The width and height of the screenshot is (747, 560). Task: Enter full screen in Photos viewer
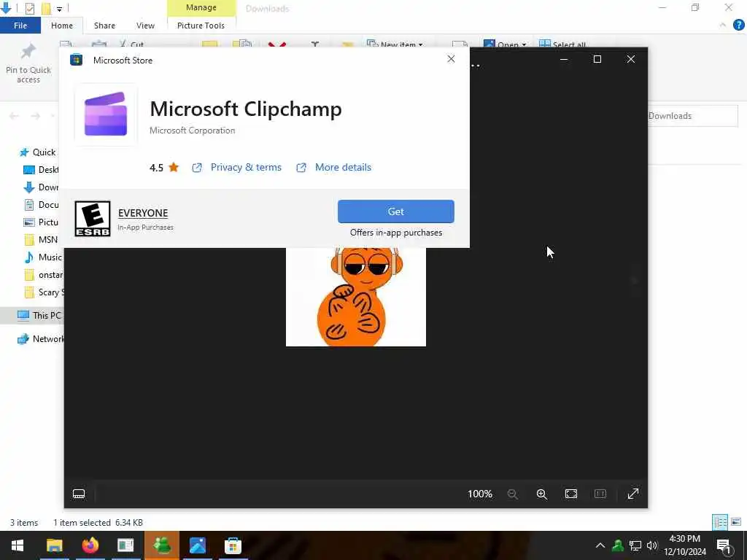632,494
